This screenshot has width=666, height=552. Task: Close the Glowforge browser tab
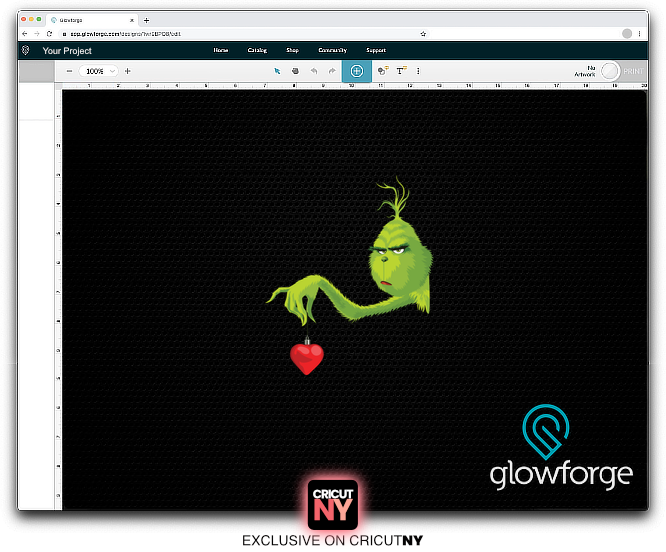point(132,20)
